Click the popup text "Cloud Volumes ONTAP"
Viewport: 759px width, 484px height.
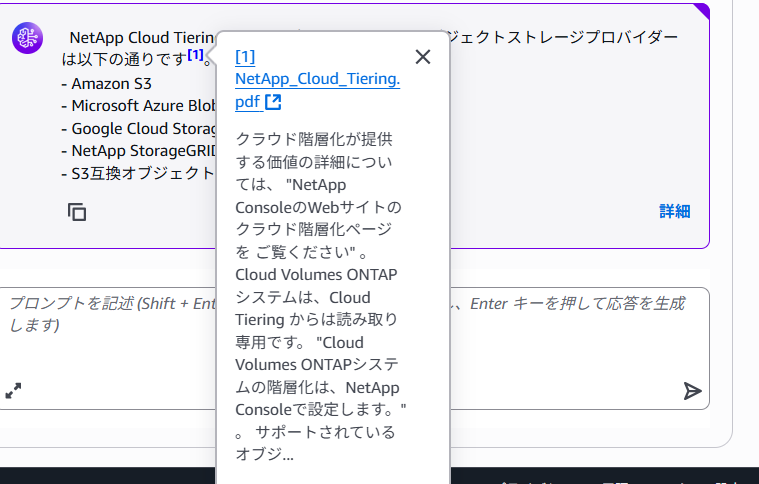coord(316,275)
